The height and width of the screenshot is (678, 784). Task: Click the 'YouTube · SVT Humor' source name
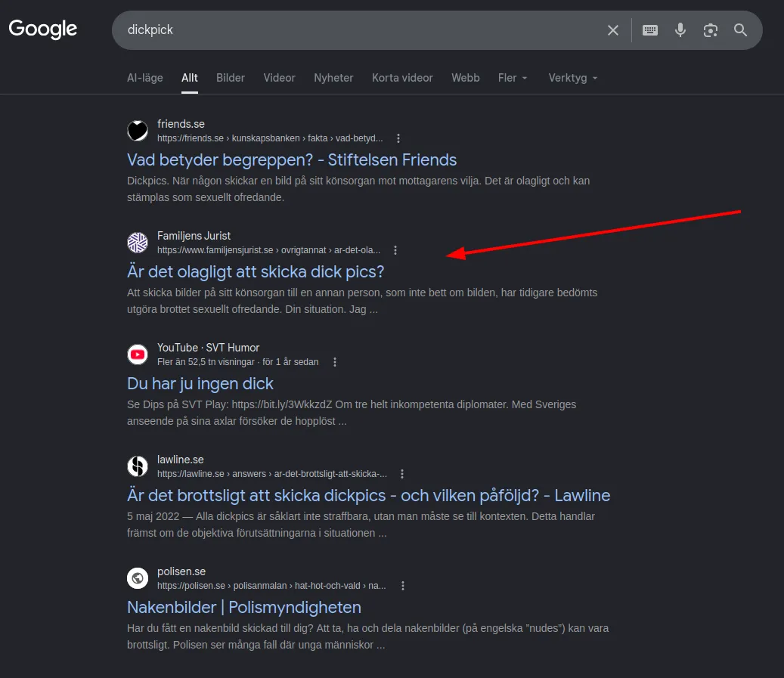pyautogui.click(x=209, y=348)
